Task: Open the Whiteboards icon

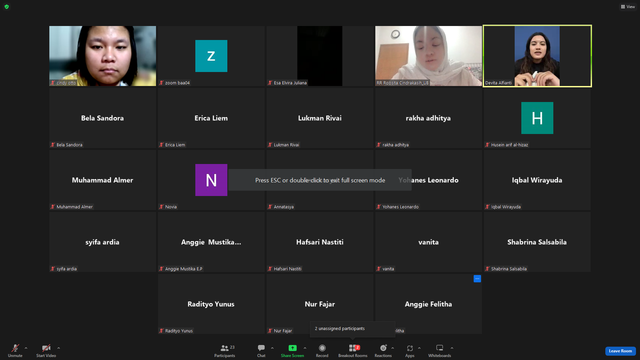Action: tap(440, 348)
